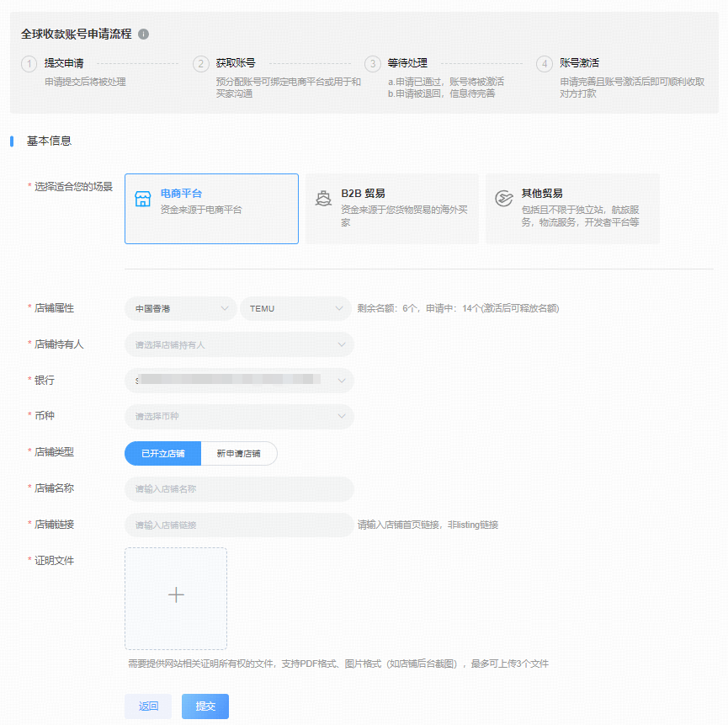Open the 银行 dropdown

[x=239, y=381]
